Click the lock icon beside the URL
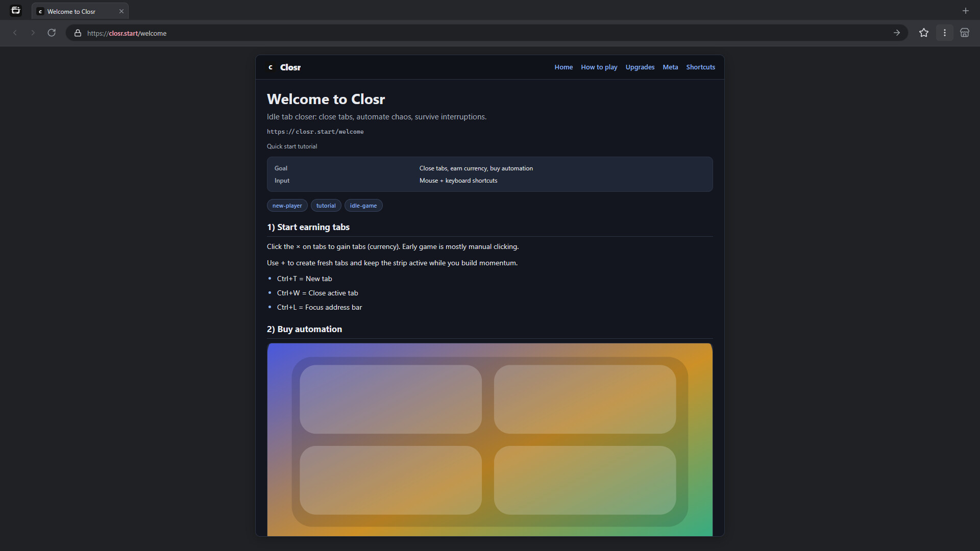The width and height of the screenshot is (980, 551). (78, 33)
